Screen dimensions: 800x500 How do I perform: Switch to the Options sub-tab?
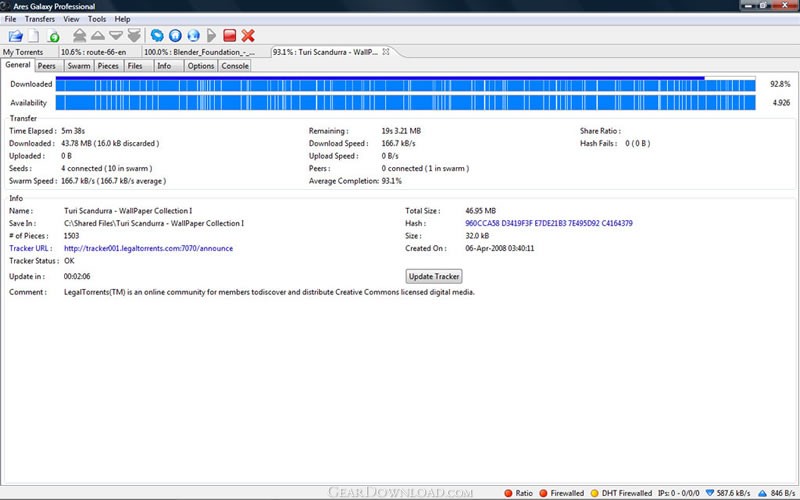point(201,66)
